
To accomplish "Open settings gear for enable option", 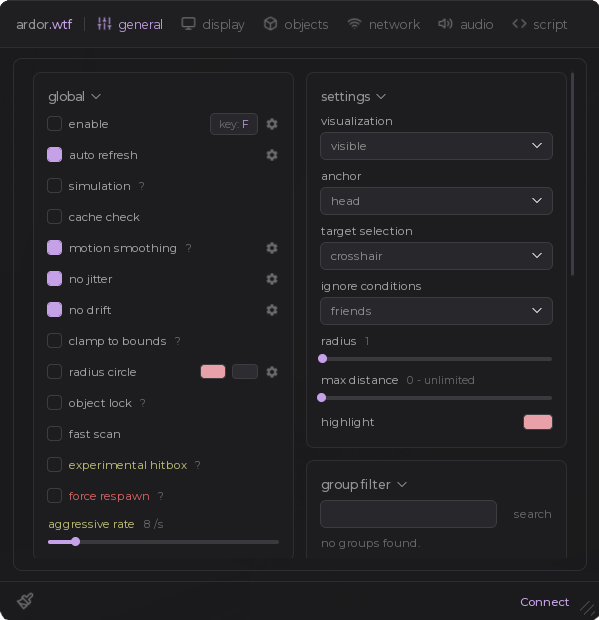I will pos(272,124).
